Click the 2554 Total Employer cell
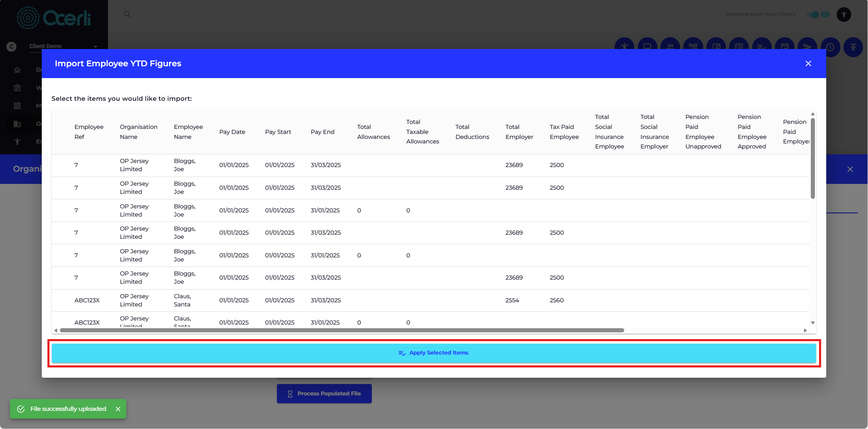This screenshot has height=429, width=868. point(512,301)
